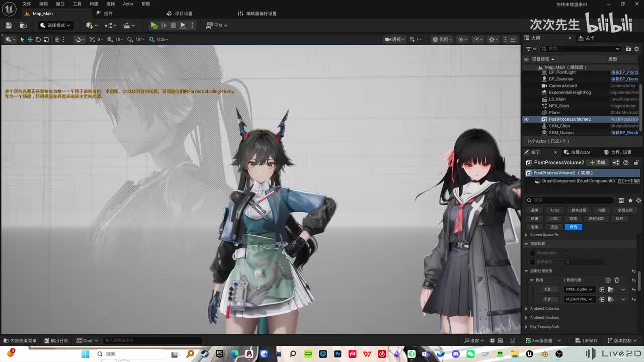Switch to the 关卡 (Levels) tab
644x362 pixels.
(587, 38)
